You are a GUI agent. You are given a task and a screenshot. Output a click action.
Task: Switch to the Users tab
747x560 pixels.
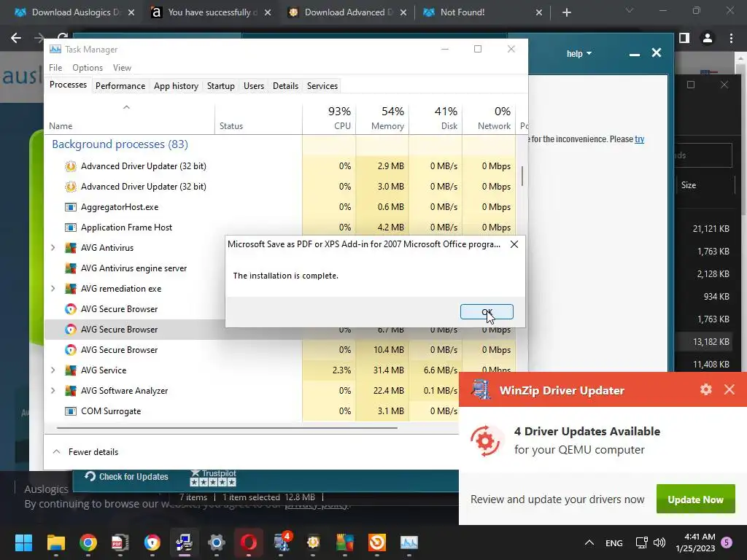tap(253, 86)
